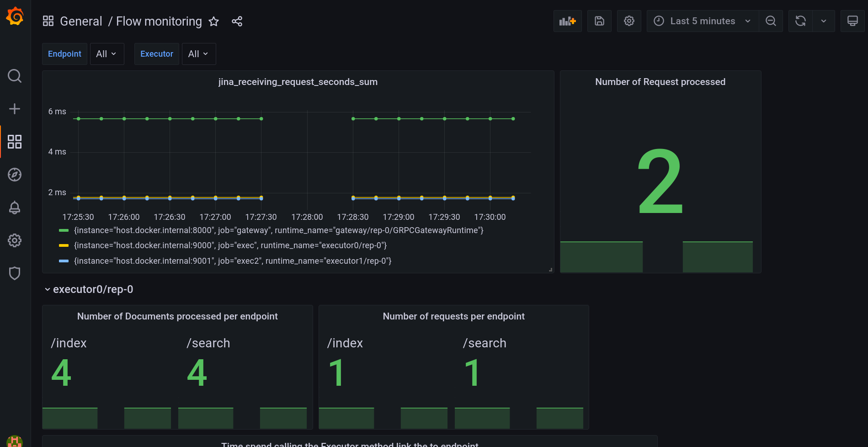Open the Endpoint variable dropdown

pos(107,54)
